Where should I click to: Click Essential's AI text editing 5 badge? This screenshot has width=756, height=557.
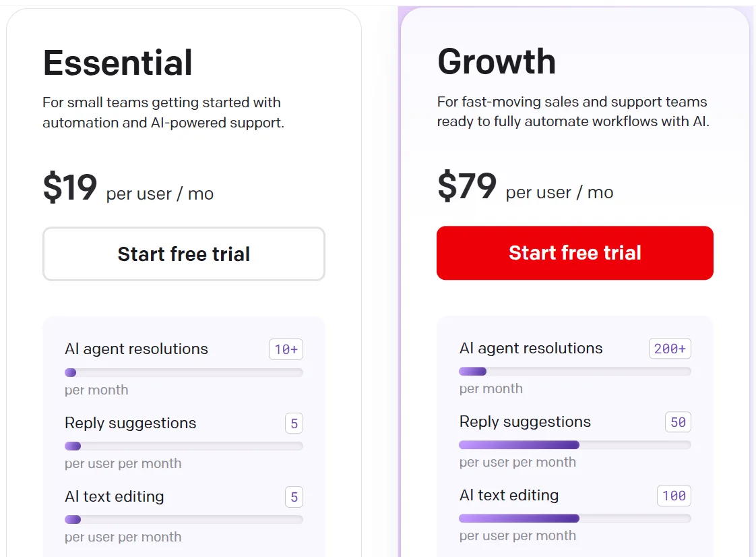tap(294, 497)
